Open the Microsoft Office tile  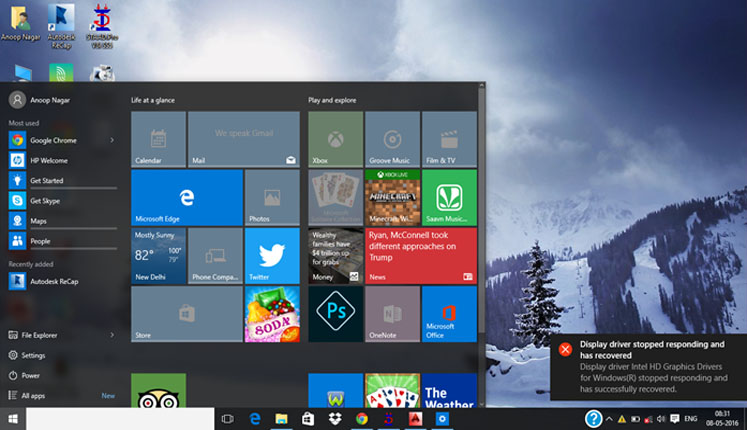(449, 314)
